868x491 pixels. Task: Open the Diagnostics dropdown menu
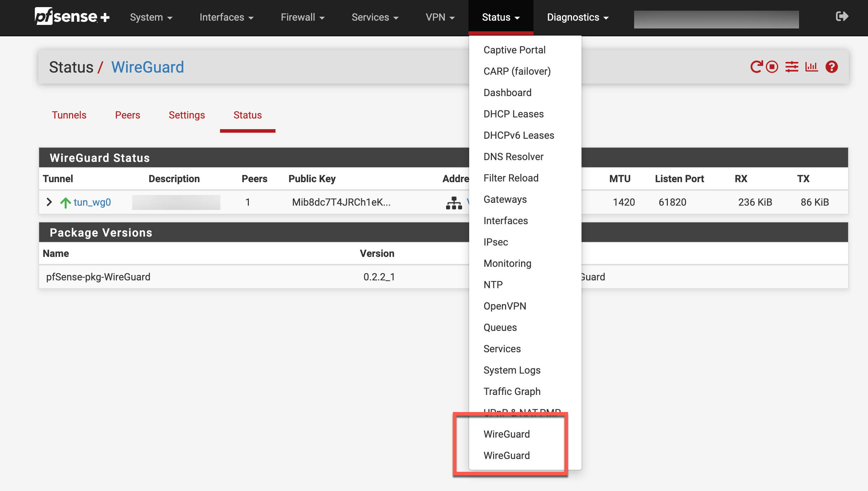pyautogui.click(x=578, y=17)
